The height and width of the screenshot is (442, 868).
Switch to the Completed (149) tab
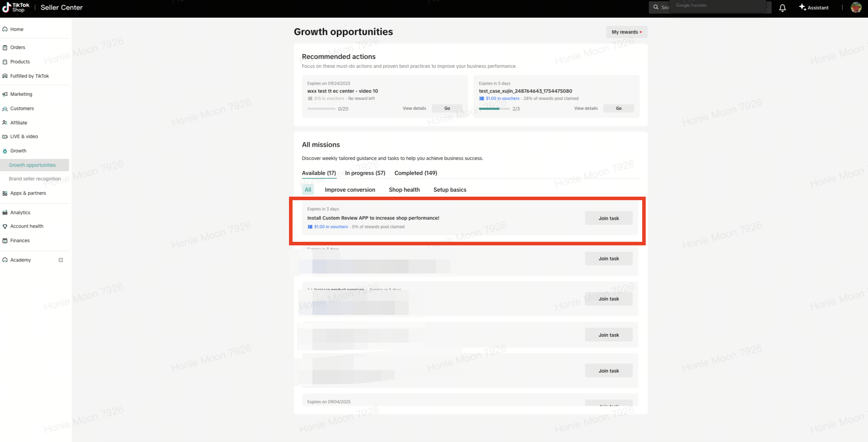pyautogui.click(x=415, y=173)
